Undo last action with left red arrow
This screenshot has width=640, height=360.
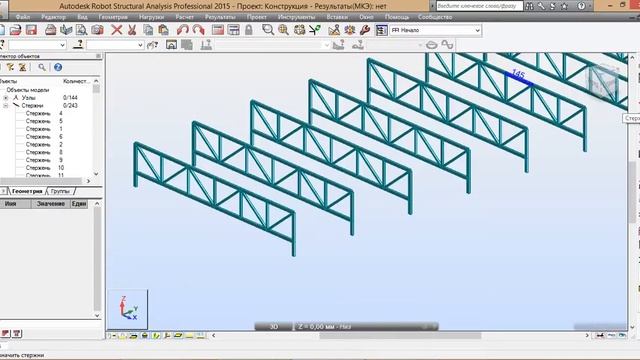click(x=182, y=30)
